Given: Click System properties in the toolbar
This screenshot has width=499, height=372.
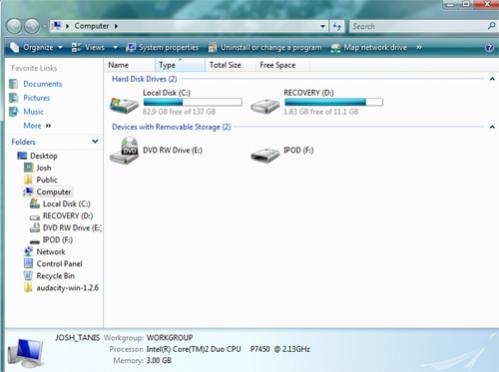Looking at the screenshot, I should point(162,48).
